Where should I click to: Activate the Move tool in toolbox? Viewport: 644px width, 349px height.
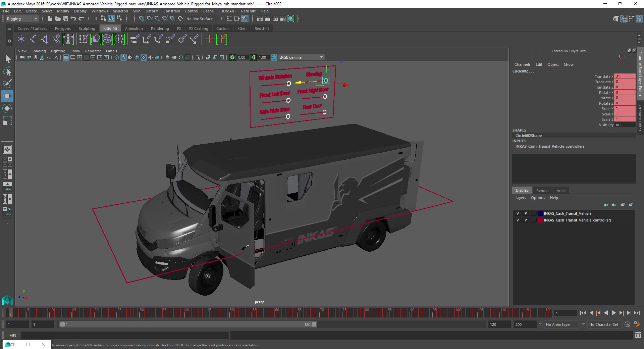[x=7, y=96]
